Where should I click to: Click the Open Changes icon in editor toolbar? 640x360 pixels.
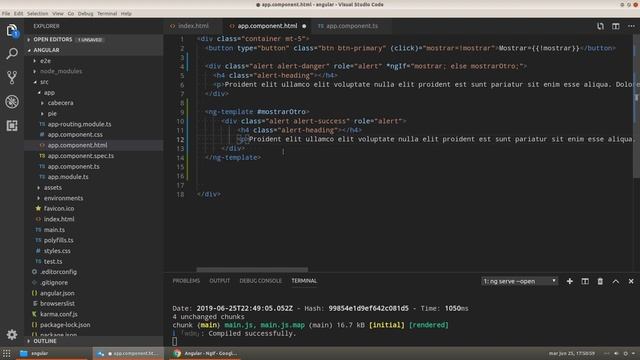pyautogui.click(x=600, y=26)
